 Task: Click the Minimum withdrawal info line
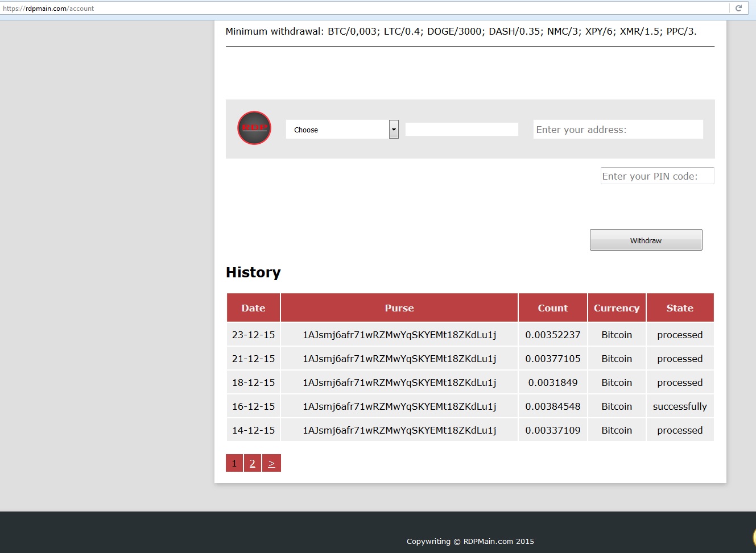(461, 31)
